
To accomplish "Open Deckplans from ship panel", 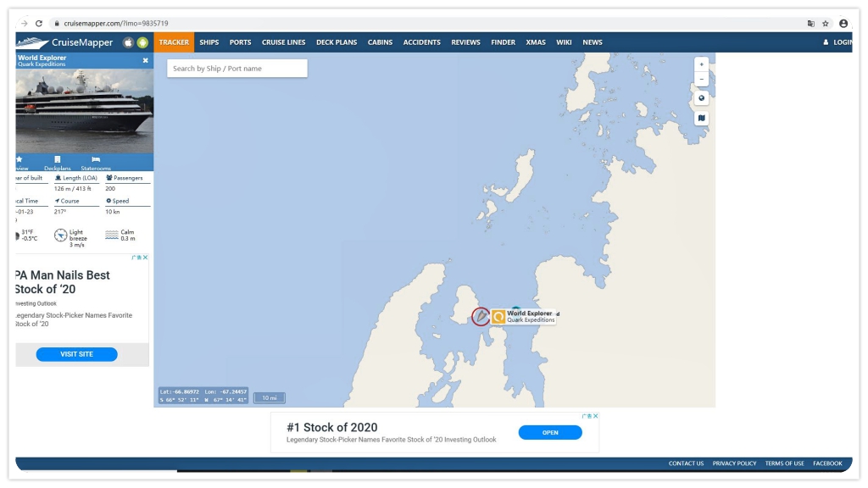I will 58,164.
